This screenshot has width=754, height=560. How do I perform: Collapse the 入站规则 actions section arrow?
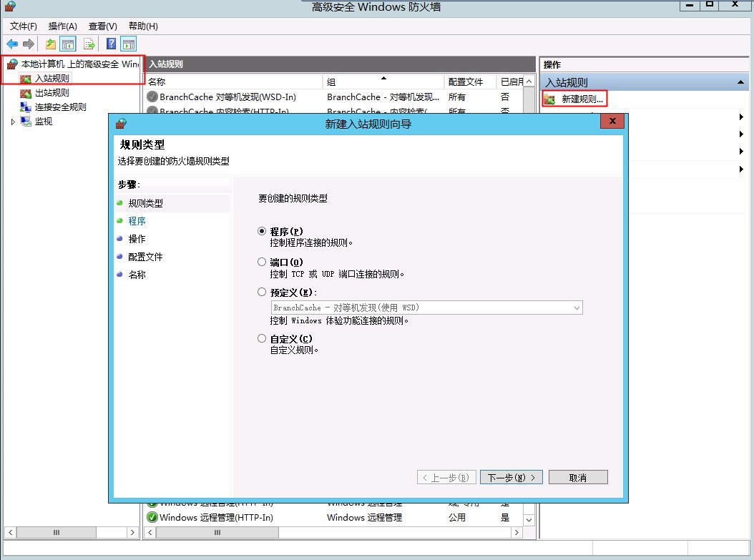[x=740, y=83]
